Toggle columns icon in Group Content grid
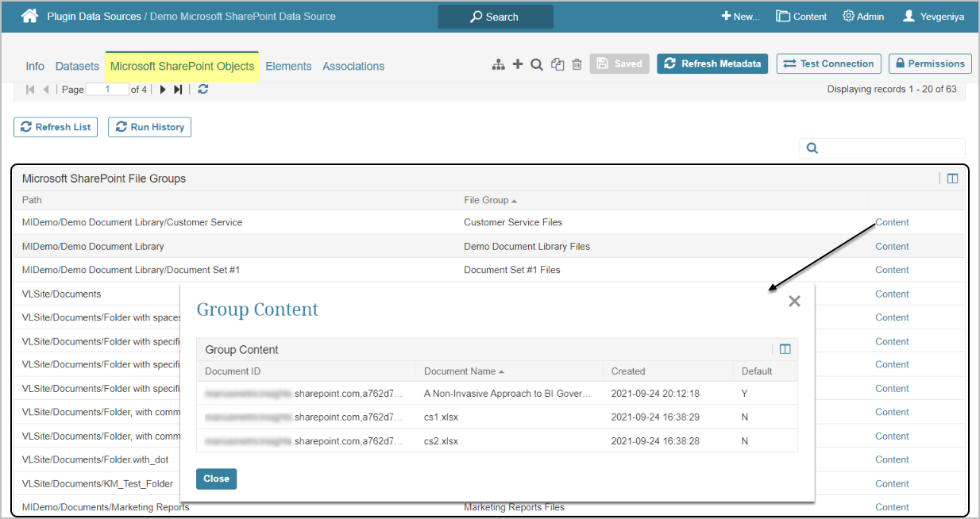This screenshot has width=980, height=519. [785, 349]
